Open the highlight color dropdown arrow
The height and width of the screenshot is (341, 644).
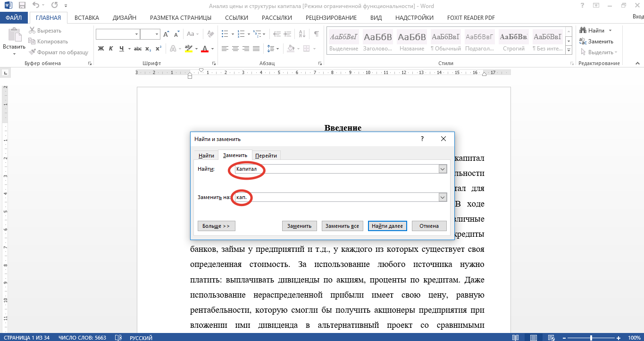coord(196,49)
